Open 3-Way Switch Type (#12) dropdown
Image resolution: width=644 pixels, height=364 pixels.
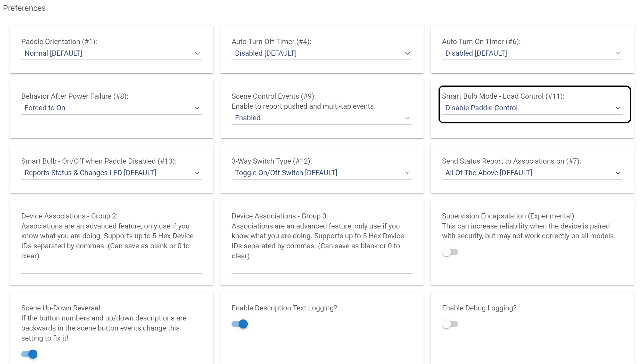click(x=322, y=173)
